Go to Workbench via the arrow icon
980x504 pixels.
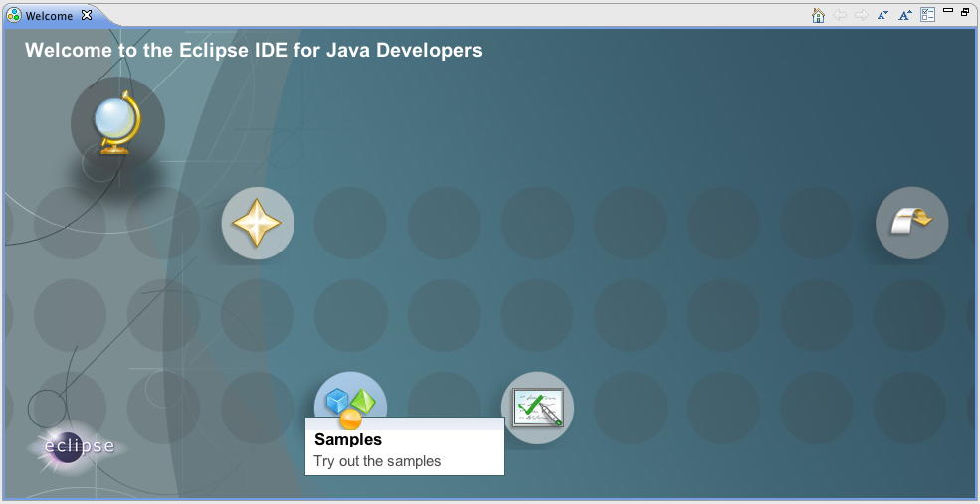(x=912, y=223)
